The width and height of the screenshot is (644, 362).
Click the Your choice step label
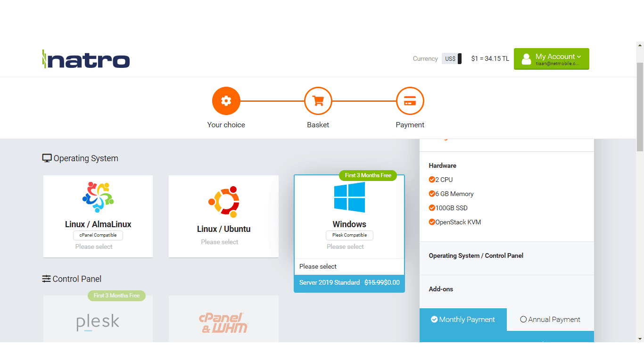226,125
